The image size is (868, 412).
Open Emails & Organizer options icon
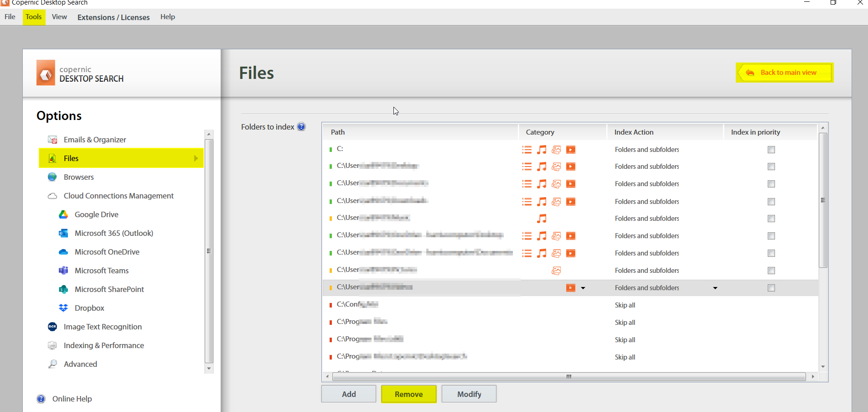(x=52, y=140)
